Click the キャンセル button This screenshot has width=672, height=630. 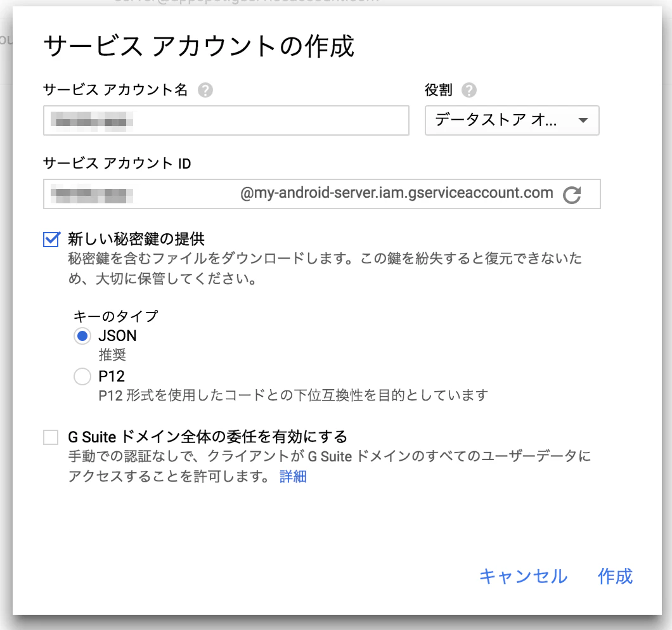523,576
